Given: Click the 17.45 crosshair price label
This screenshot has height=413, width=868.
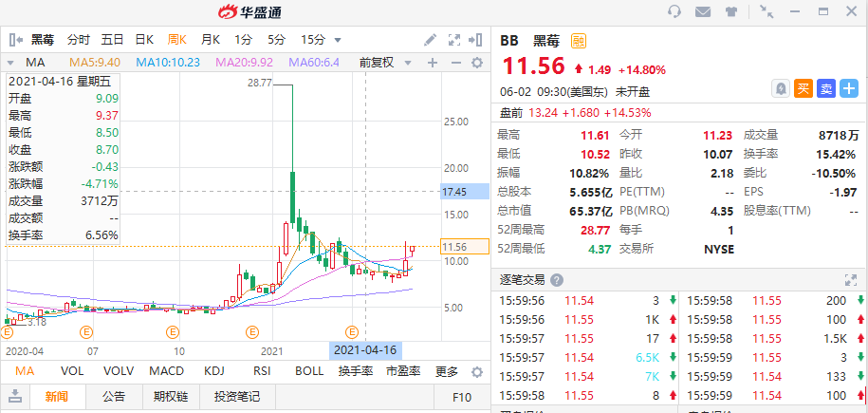Looking at the screenshot, I should pyautogui.click(x=465, y=191).
